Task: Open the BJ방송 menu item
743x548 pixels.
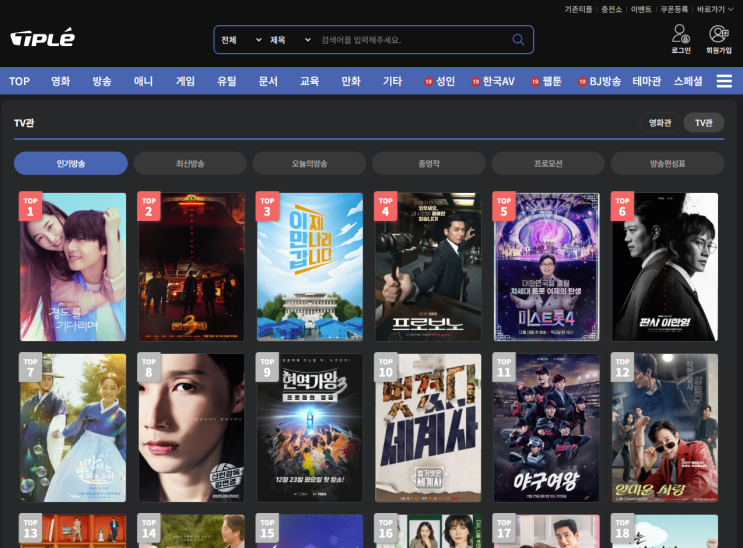Action: (x=599, y=81)
